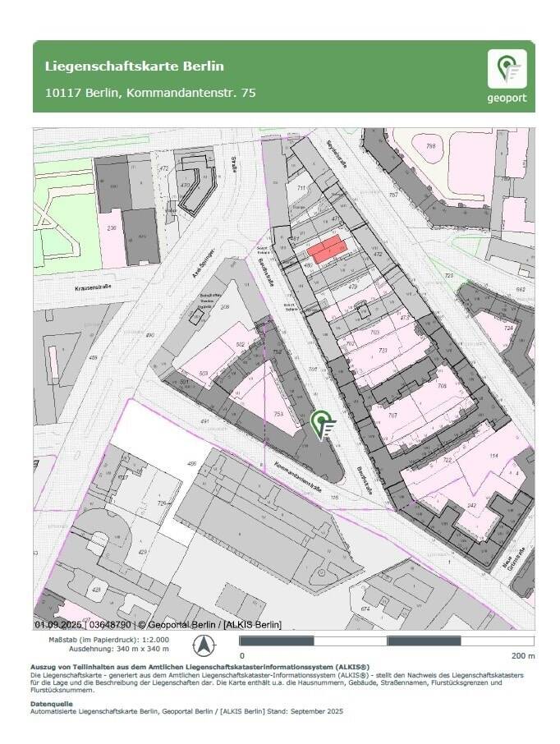Click the north arrow compass icon
This screenshot has width=560, height=744.
click(202, 643)
